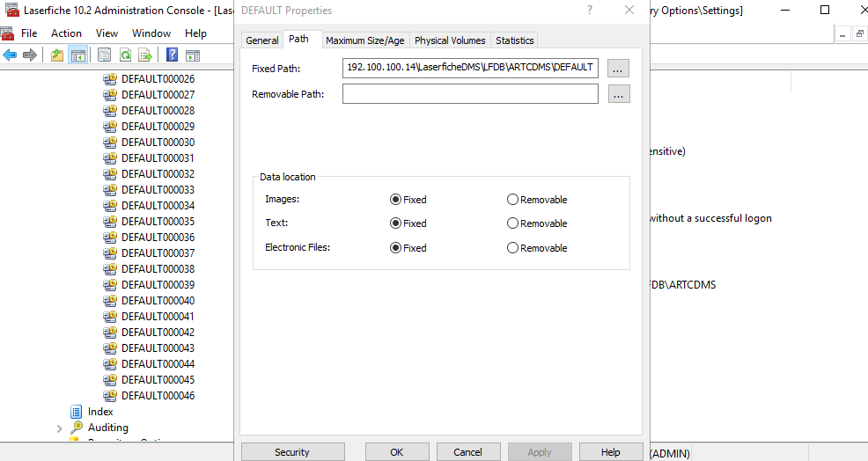Click the blue Help question mark icon

pyautogui.click(x=173, y=55)
